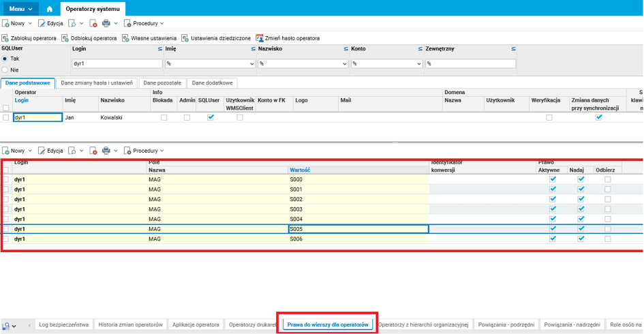This screenshot has height=334, width=644.
Task: Click the Login filter input field
Action: (117, 63)
